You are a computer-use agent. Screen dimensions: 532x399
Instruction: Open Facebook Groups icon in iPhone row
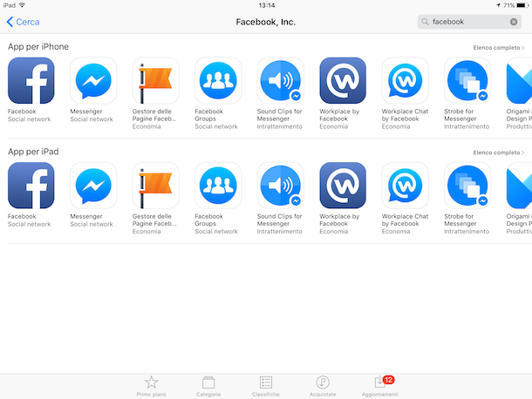[218, 80]
